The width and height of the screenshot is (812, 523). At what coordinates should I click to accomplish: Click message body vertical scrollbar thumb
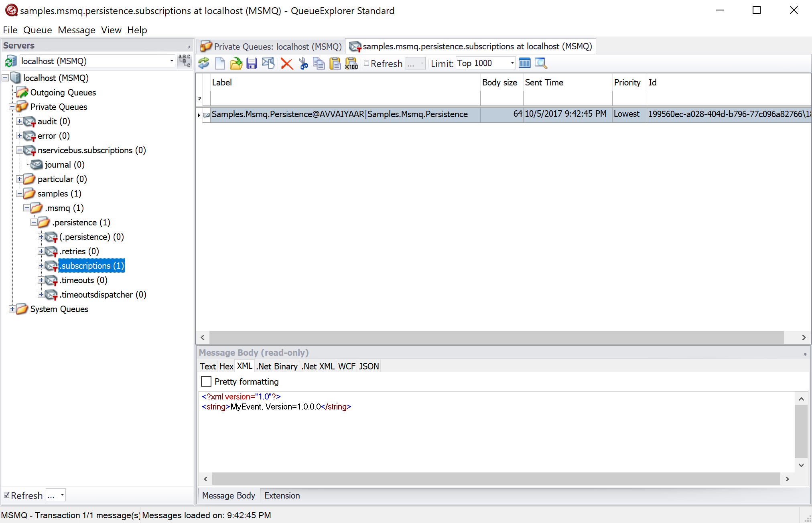pyautogui.click(x=801, y=431)
